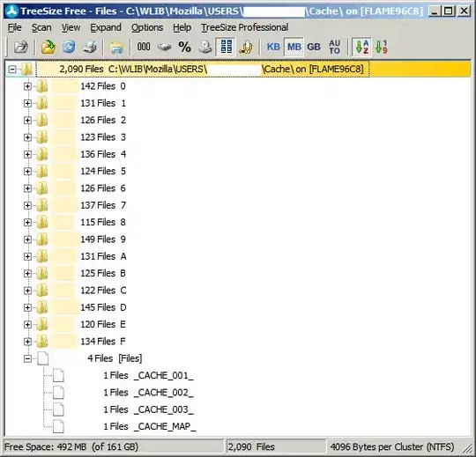Click the 2,090 Files status bar panel
Image resolution: width=476 pixels, height=457 pixels.
pyautogui.click(x=276, y=447)
